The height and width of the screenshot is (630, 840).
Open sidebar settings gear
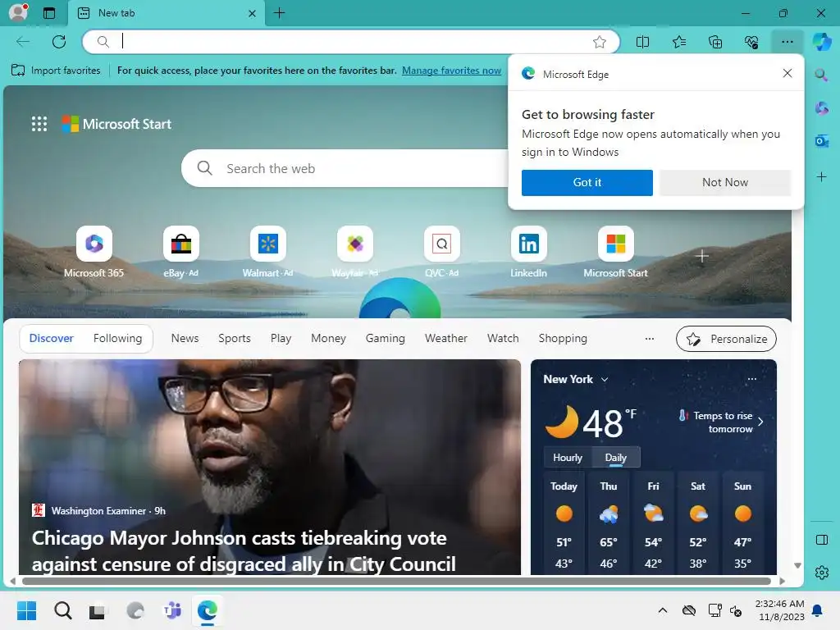coord(821,573)
